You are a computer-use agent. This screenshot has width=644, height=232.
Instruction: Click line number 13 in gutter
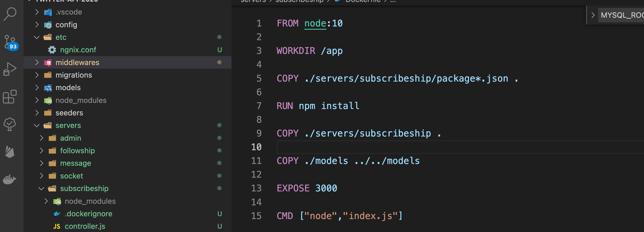click(x=256, y=188)
